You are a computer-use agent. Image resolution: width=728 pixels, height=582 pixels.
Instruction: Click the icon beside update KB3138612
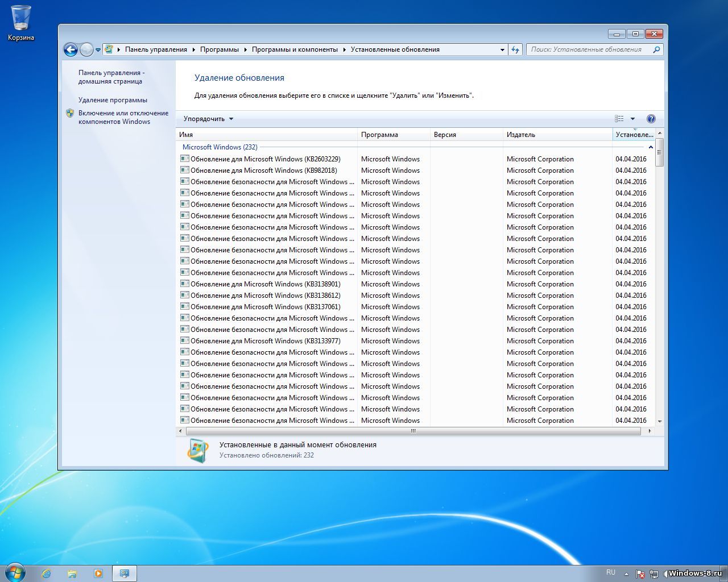pos(185,295)
